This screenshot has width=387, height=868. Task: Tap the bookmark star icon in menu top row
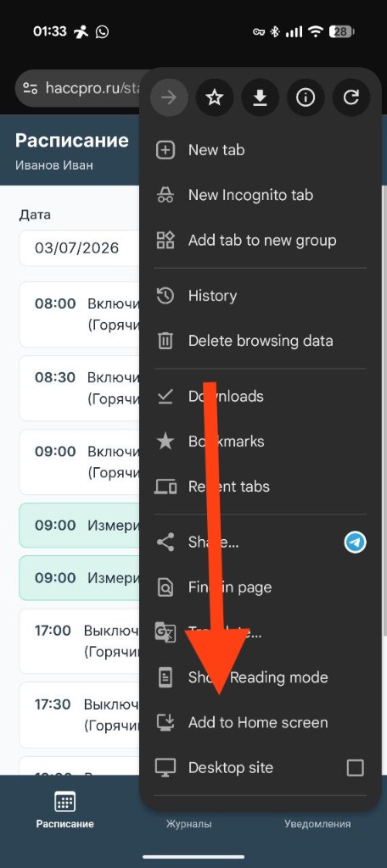[215, 98]
